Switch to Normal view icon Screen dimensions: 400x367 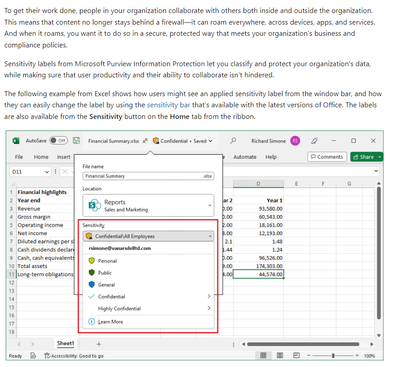coord(263,355)
